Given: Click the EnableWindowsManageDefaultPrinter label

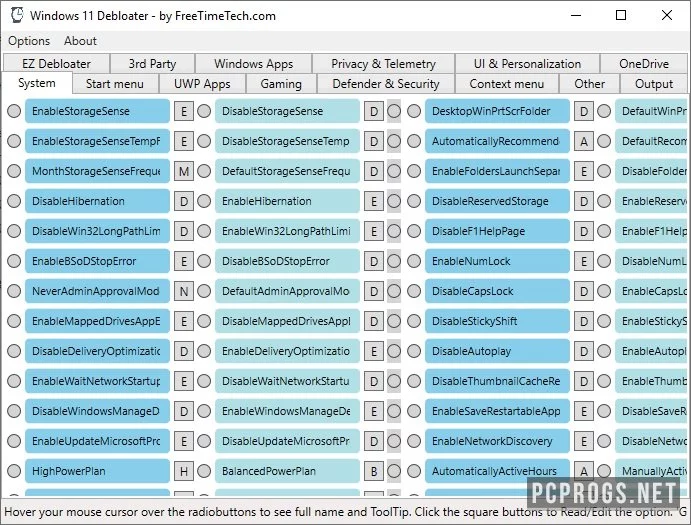Looking at the screenshot, I should [287, 411].
